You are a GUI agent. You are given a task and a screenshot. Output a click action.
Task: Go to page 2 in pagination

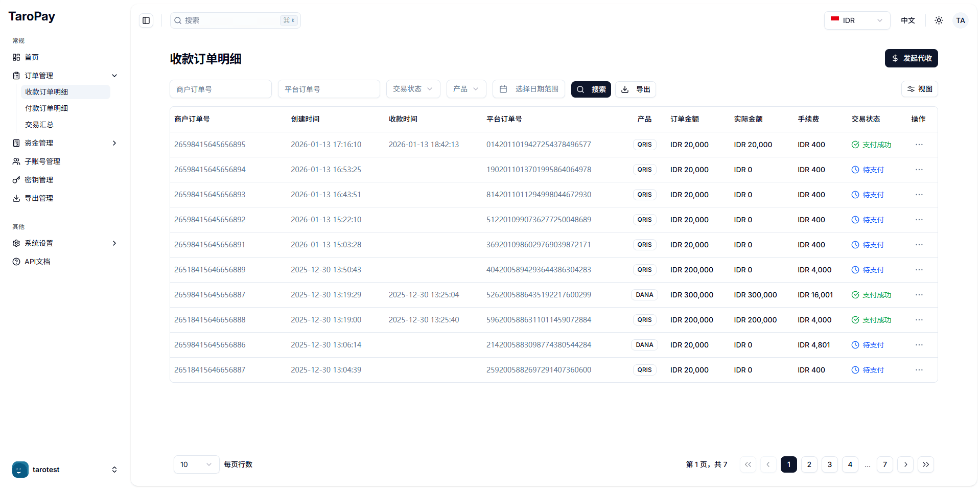point(809,464)
